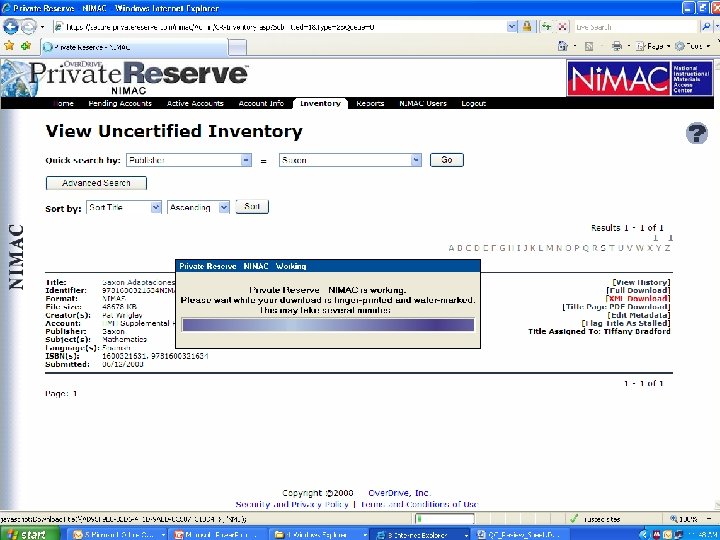This screenshot has width=720, height=540.
Task: Expand the address bar history dropdown
Action: pyautogui.click(x=512, y=27)
